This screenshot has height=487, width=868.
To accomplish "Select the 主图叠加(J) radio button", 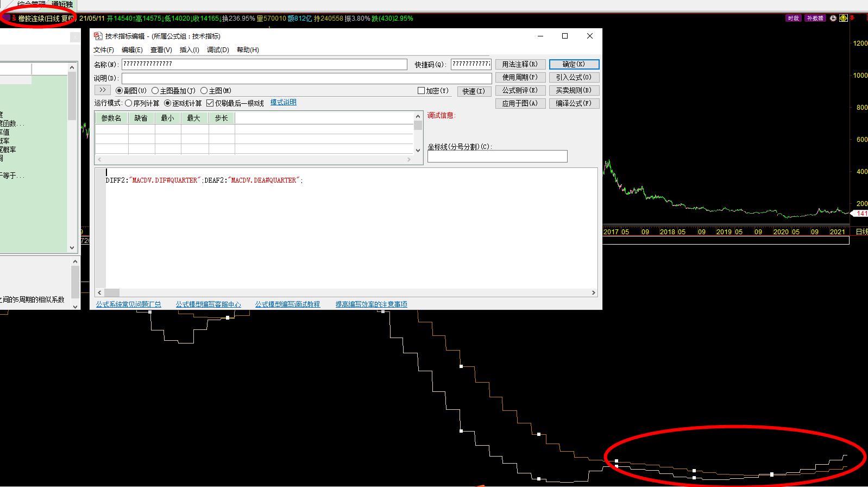I will pos(173,91).
